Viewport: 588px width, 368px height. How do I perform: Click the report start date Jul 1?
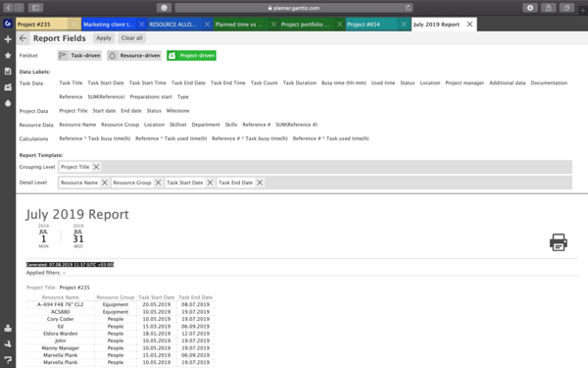click(x=43, y=236)
